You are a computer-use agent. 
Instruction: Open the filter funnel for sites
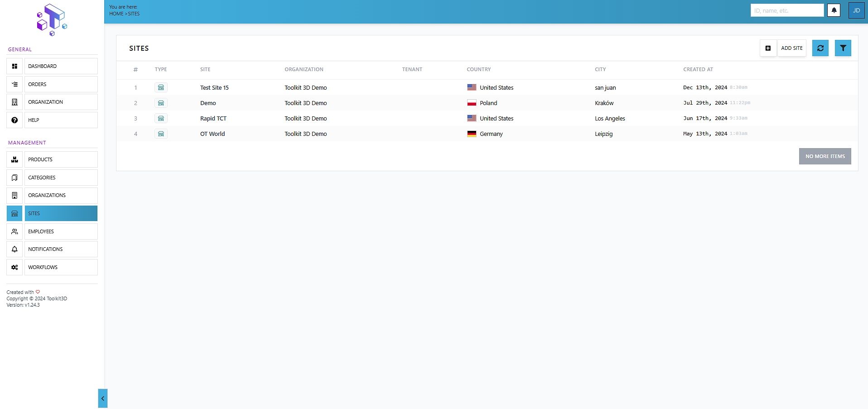[843, 48]
